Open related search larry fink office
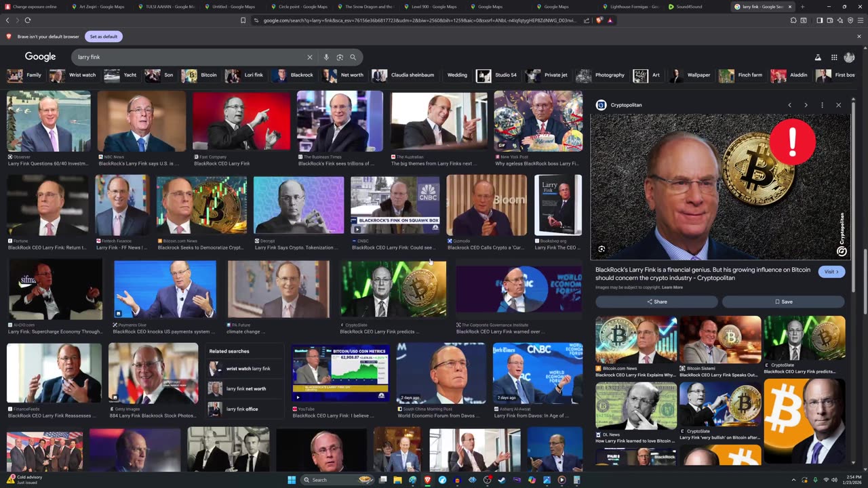This screenshot has width=868, height=488. pyautogui.click(x=244, y=409)
